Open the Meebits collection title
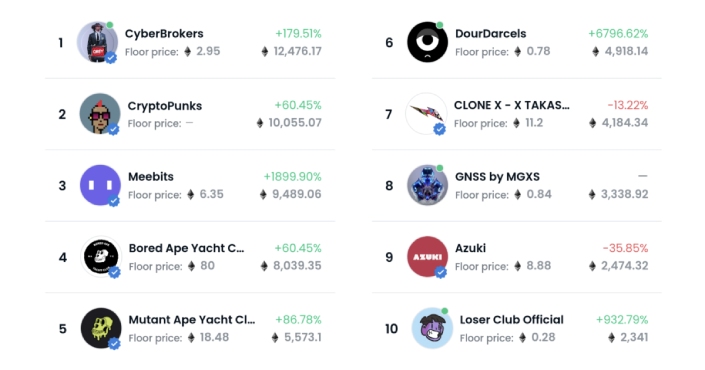This screenshot has height=370, width=705. click(151, 177)
